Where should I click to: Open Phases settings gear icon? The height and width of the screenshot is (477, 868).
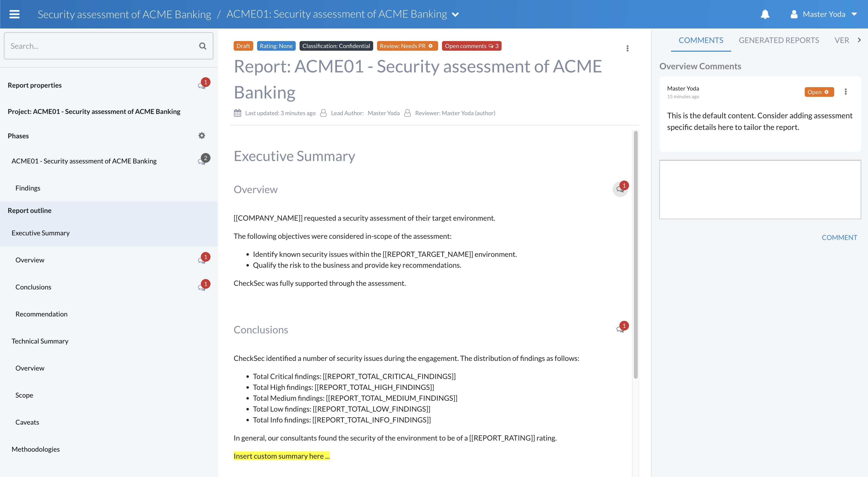(x=202, y=136)
